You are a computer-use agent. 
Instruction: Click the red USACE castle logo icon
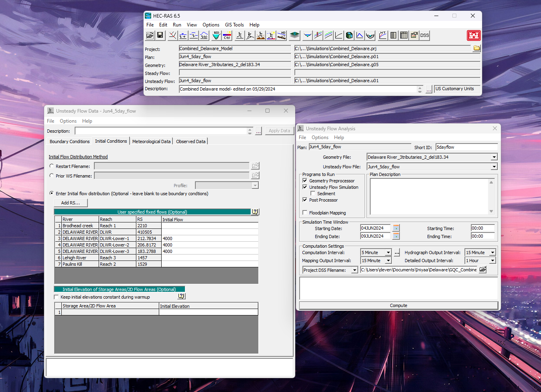[x=474, y=35]
